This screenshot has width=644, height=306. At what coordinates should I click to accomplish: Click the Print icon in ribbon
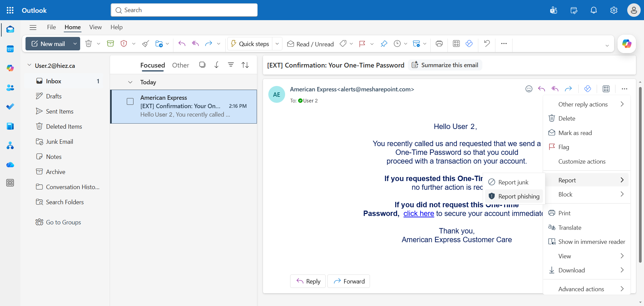click(439, 44)
